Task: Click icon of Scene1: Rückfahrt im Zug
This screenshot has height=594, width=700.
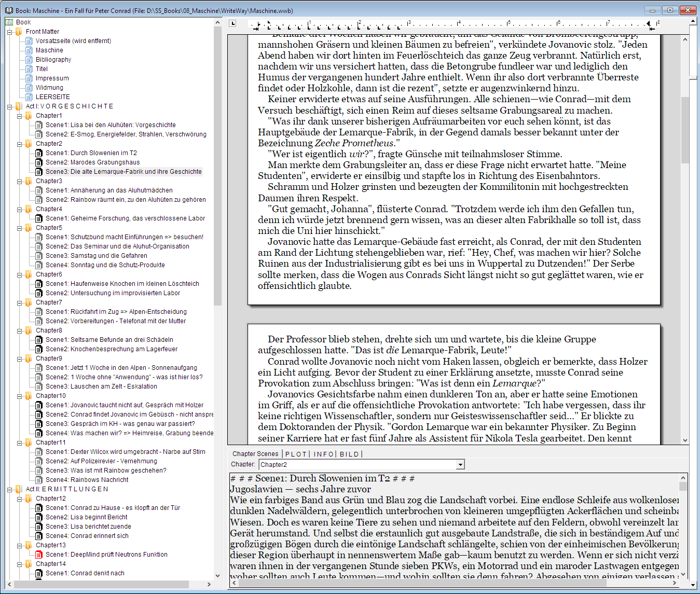Action: 39,312
